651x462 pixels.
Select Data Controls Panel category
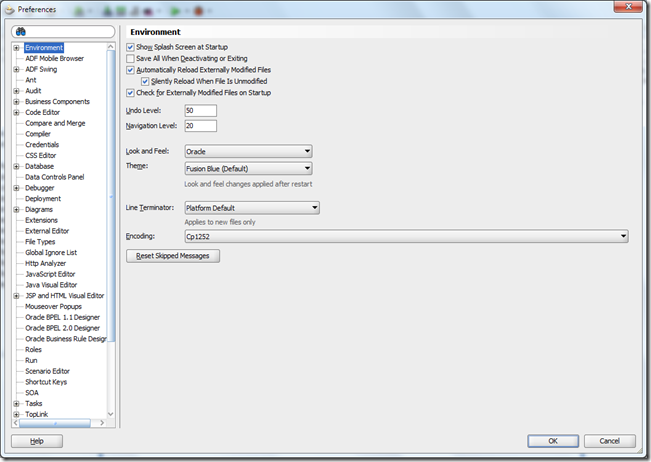54,177
